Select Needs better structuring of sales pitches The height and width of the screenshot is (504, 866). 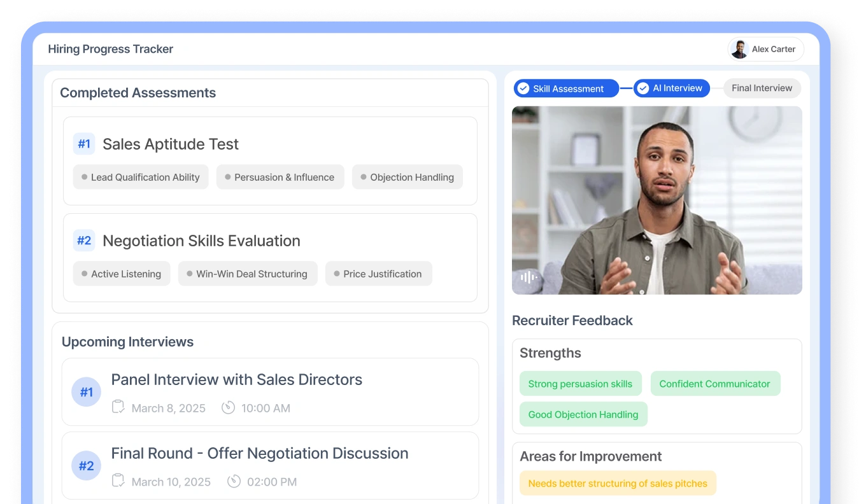(x=618, y=483)
